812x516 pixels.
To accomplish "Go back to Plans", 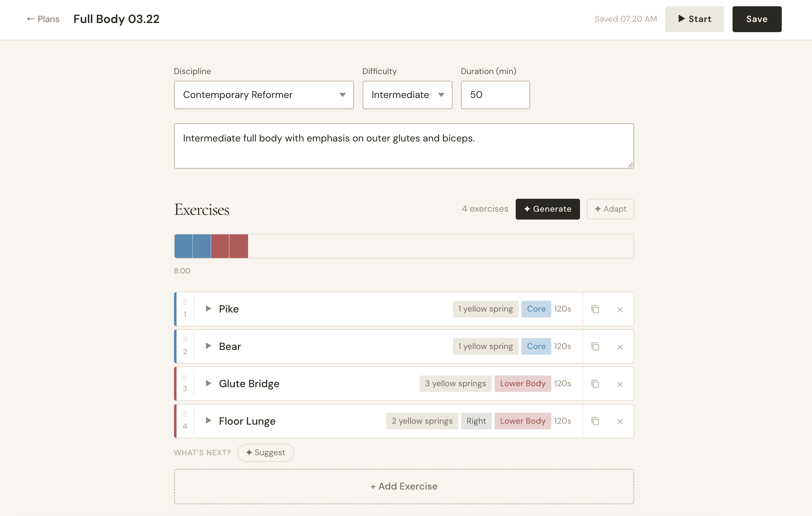I will point(43,19).
